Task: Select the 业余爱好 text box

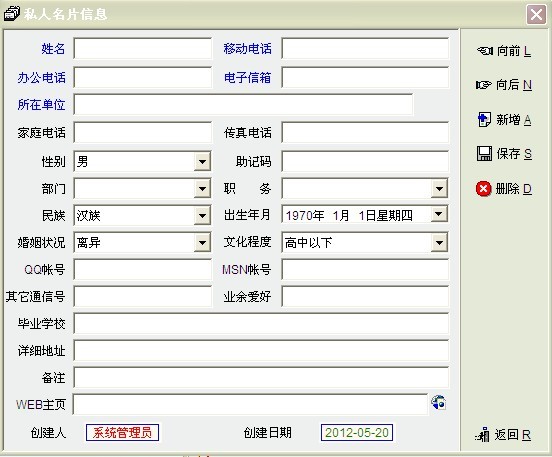Action: click(x=365, y=297)
